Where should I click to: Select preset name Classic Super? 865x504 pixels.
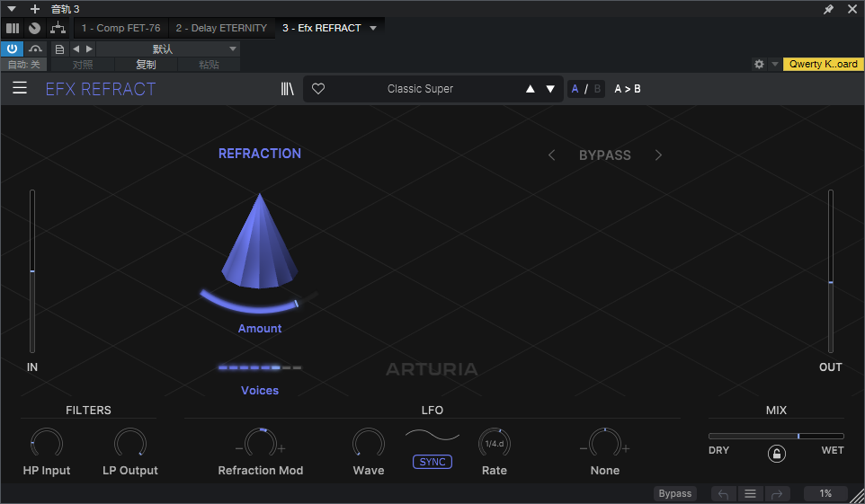pos(420,89)
